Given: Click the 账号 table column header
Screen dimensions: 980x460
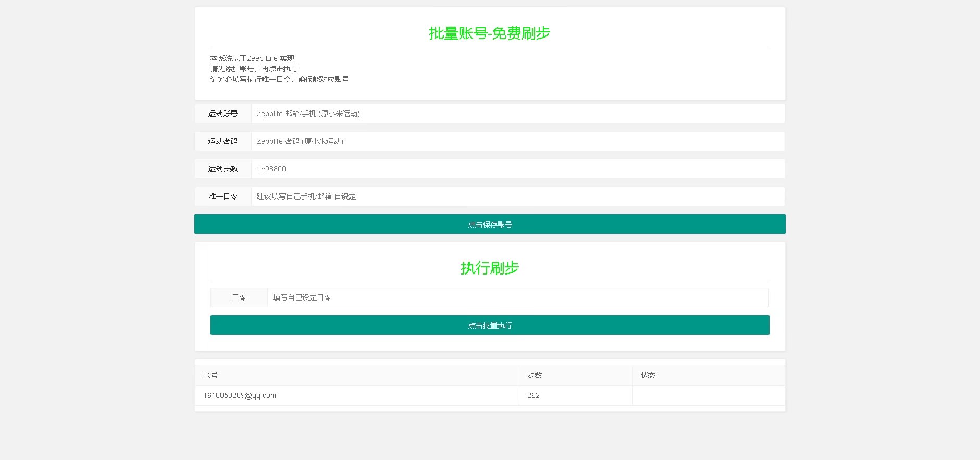Looking at the screenshot, I should pyautogui.click(x=210, y=375).
